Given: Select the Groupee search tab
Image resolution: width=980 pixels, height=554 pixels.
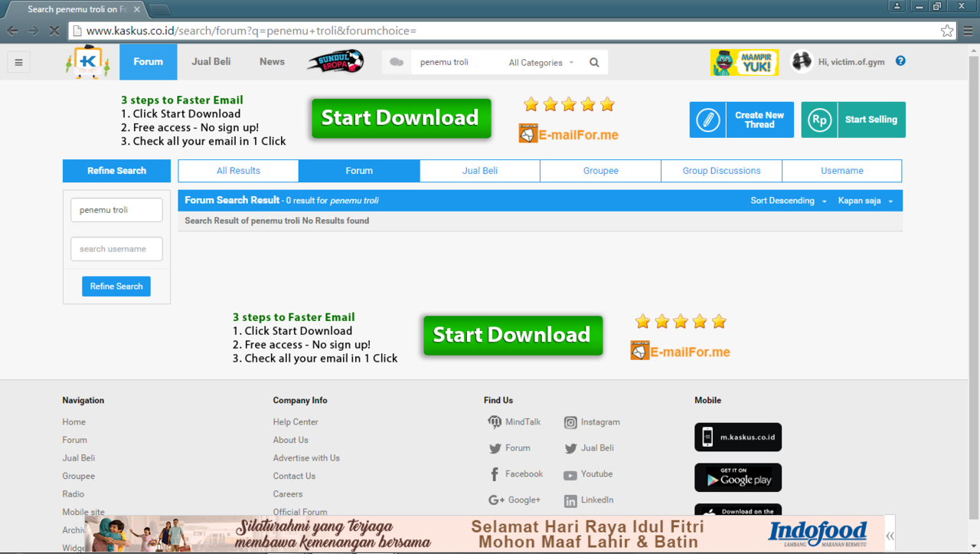Looking at the screenshot, I should pyautogui.click(x=601, y=171).
